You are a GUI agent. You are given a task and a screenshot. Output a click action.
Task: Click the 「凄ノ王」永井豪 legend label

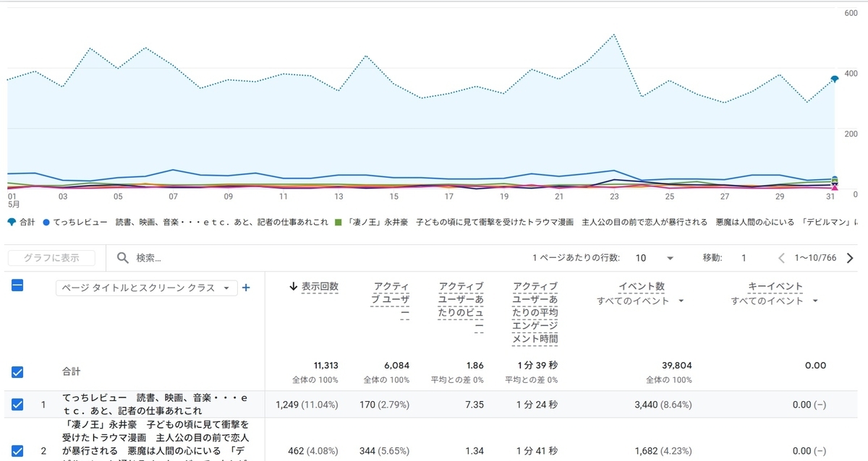coord(600,222)
